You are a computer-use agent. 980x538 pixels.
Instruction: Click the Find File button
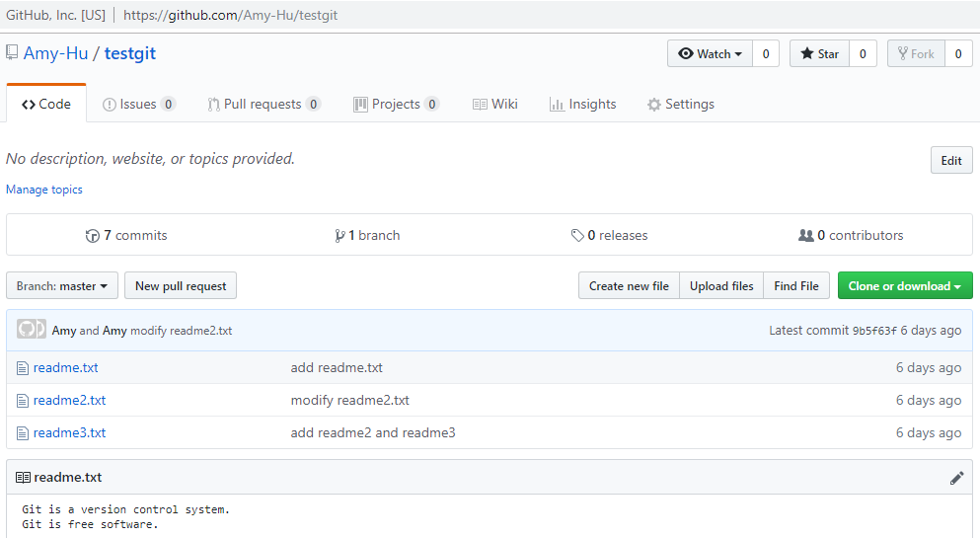point(796,285)
